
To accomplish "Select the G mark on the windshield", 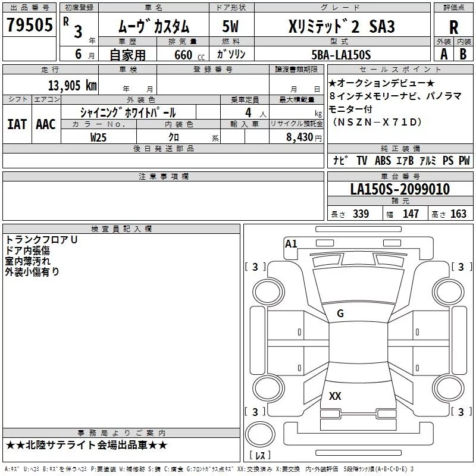I will click(340, 314).
